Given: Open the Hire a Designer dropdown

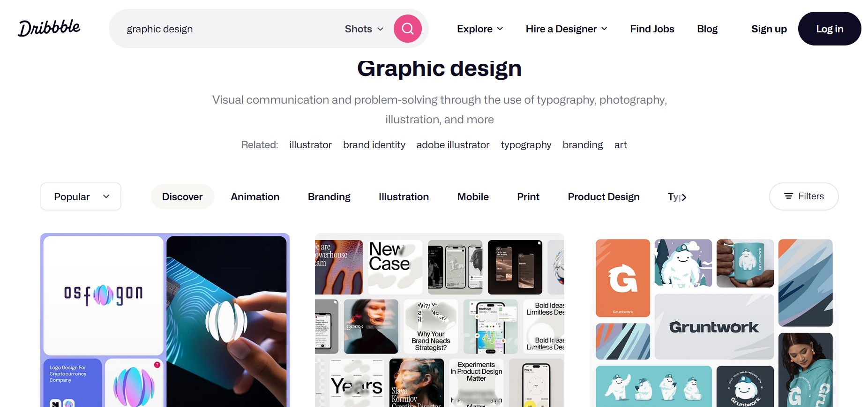Looking at the screenshot, I should point(567,29).
